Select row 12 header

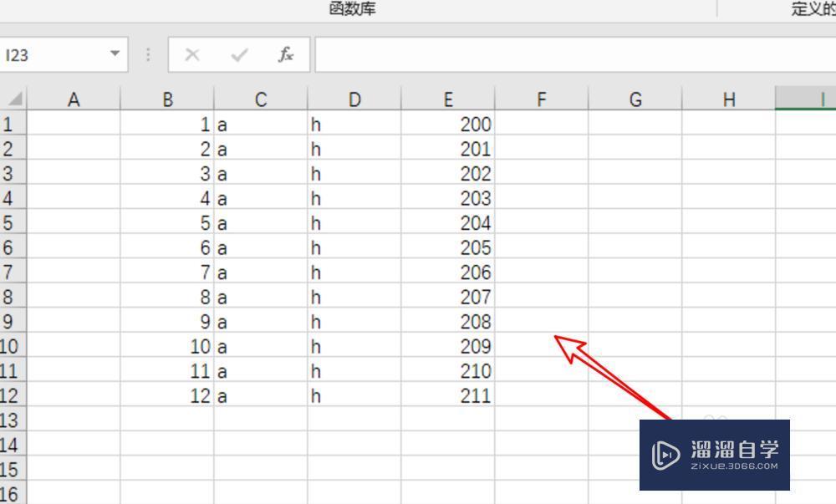pos(12,395)
